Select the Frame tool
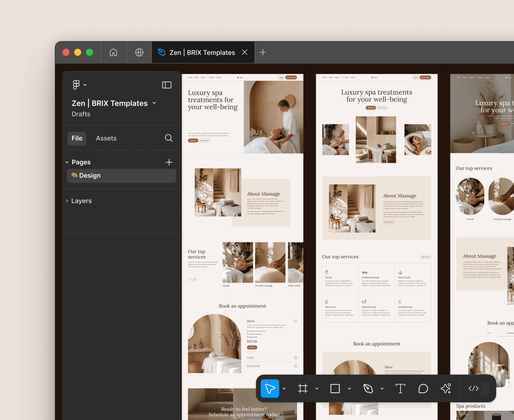 tap(303, 389)
